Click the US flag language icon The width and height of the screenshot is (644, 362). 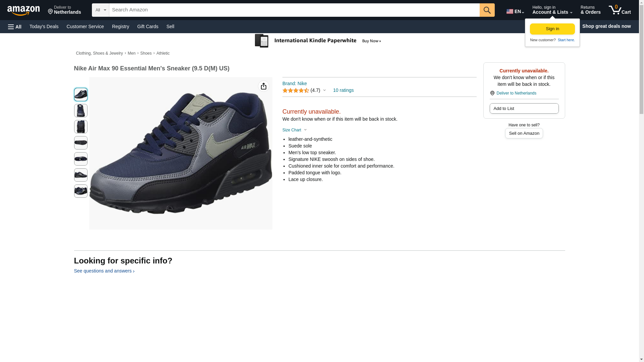(510, 11)
